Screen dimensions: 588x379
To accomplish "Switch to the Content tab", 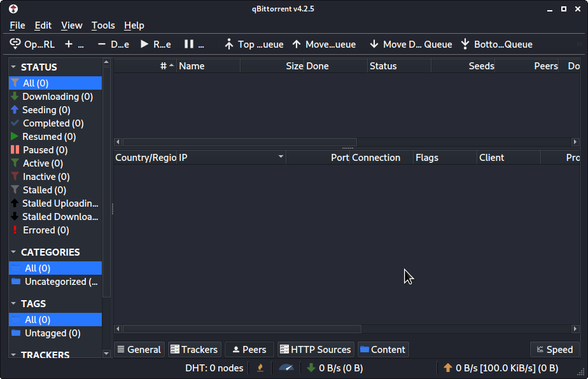I will [383, 349].
